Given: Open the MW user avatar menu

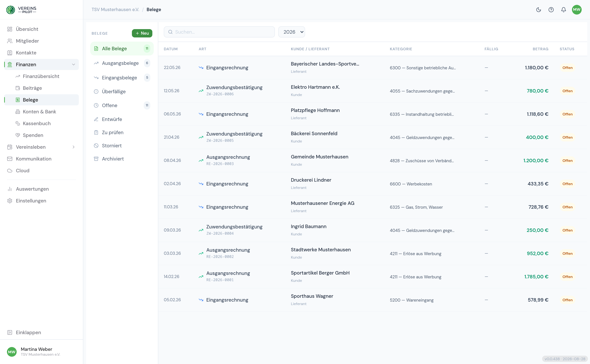Looking at the screenshot, I should tap(577, 10).
